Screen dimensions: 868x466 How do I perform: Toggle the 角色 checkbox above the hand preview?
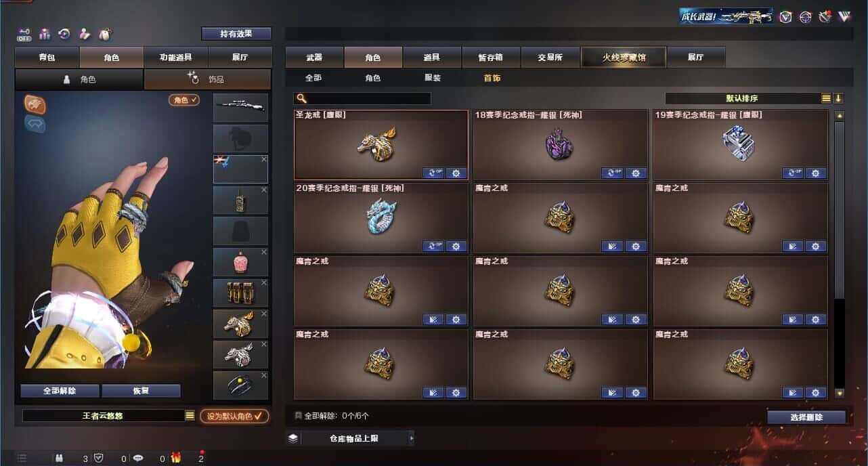pos(183,100)
